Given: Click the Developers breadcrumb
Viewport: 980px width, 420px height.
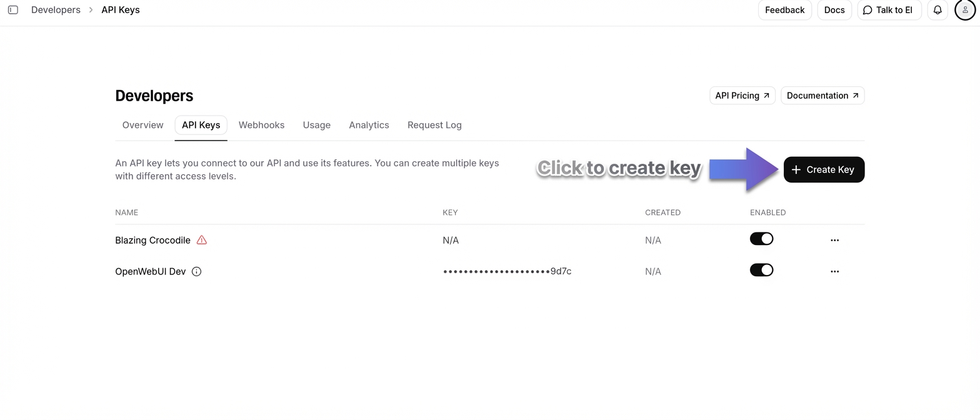Looking at the screenshot, I should point(56,9).
